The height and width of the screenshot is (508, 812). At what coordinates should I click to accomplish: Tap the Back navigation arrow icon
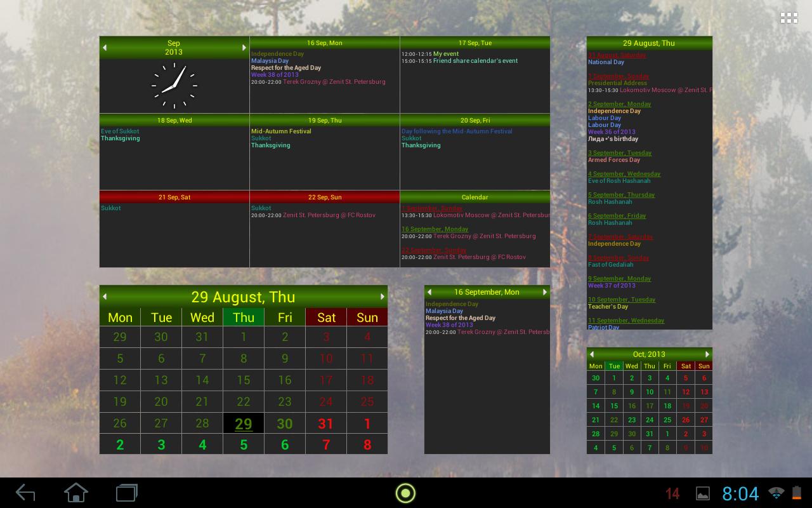pos(25,492)
